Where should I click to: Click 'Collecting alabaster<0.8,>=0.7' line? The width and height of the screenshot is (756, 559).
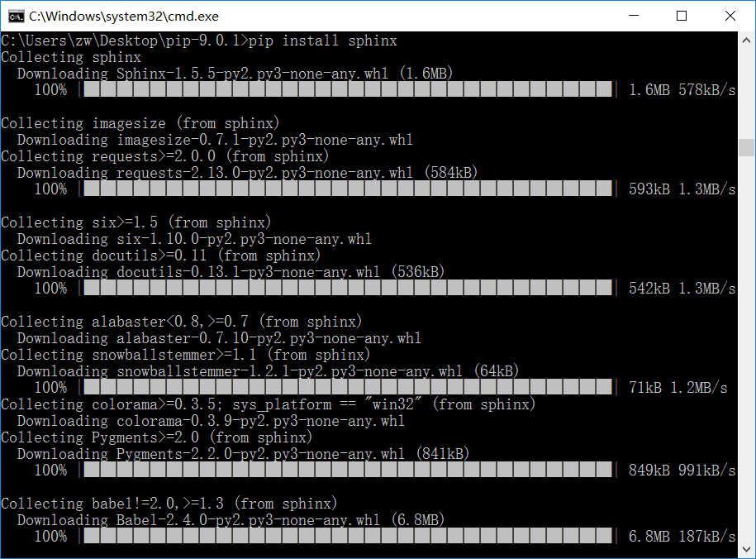tap(181, 322)
